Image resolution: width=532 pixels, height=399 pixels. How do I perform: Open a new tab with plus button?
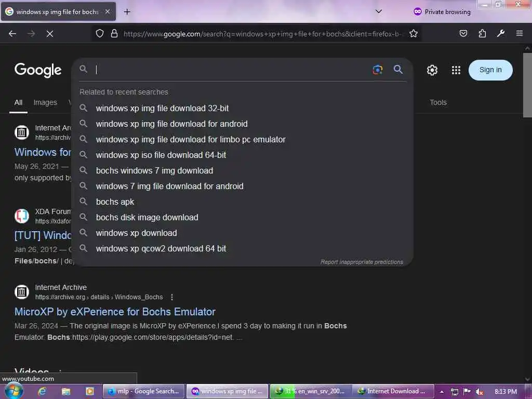pos(127,12)
